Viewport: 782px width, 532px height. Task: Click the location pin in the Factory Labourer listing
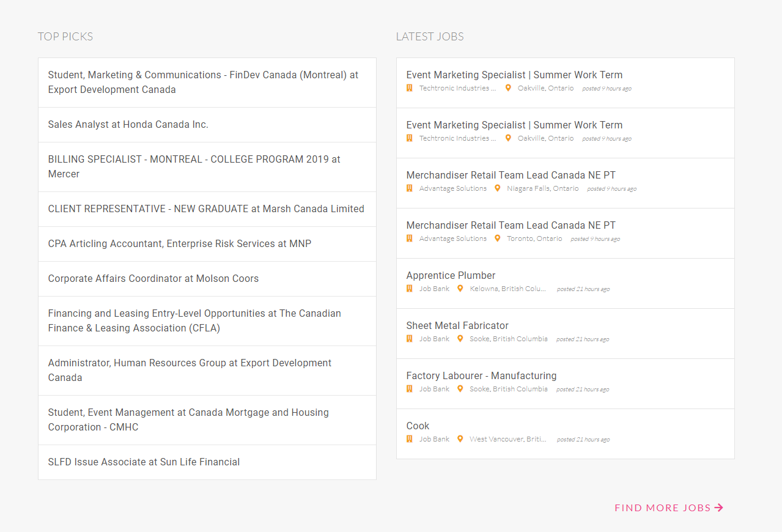pos(460,389)
